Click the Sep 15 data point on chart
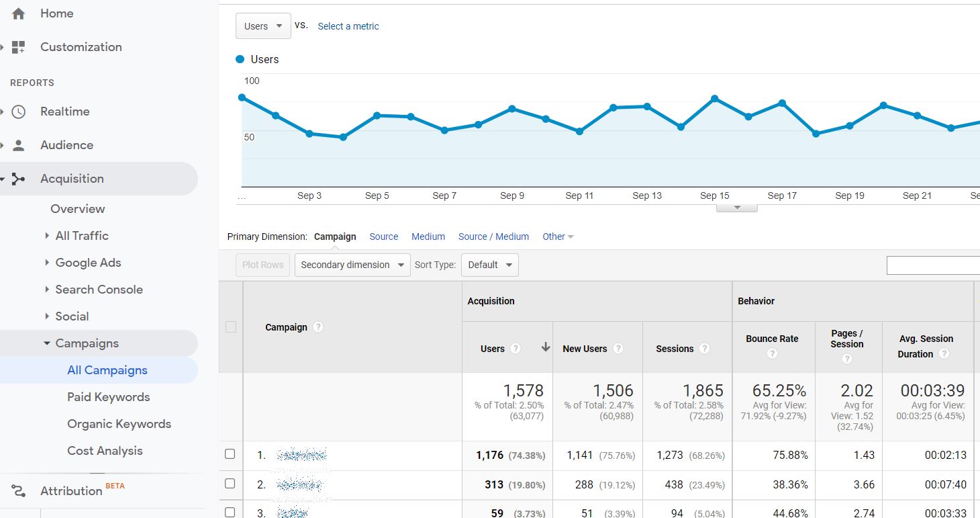The width and height of the screenshot is (980, 518). pyautogui.click(x=714, y=99)
